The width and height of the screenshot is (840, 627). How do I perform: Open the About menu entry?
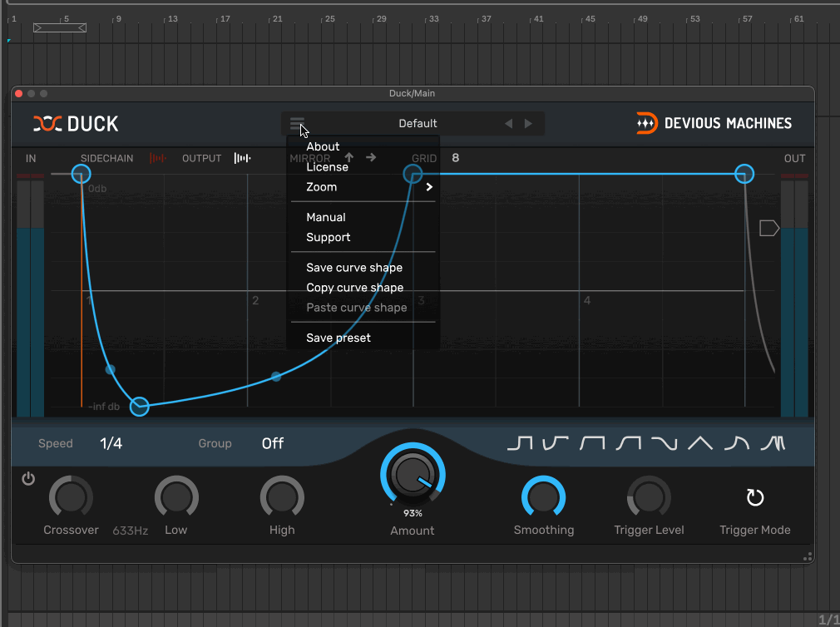[x=323, y=146]
